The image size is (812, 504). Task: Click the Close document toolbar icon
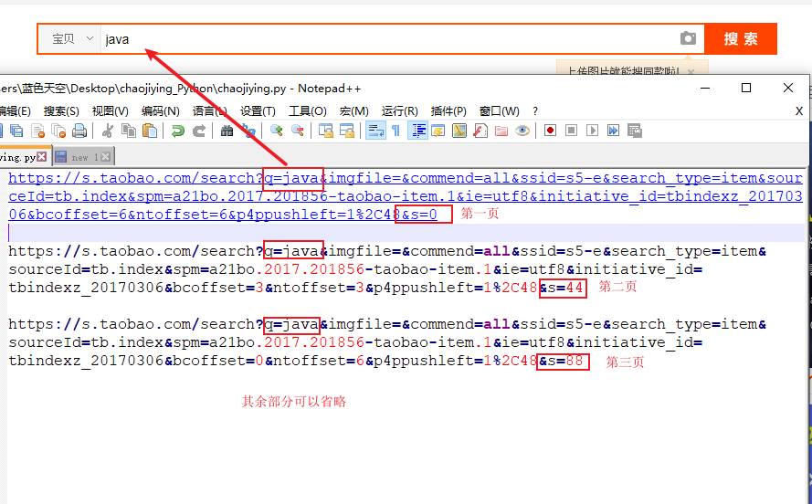click(x=37, y=131)
